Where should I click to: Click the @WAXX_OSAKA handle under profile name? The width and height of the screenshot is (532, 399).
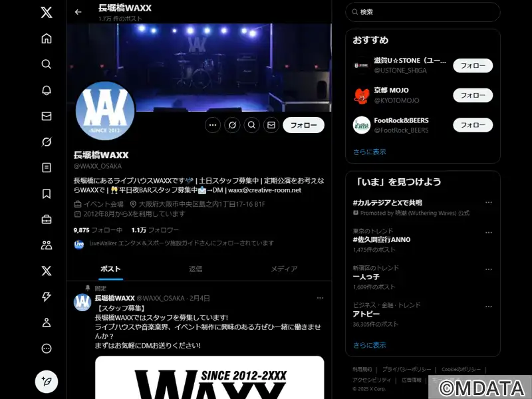[x=97, y=166]
